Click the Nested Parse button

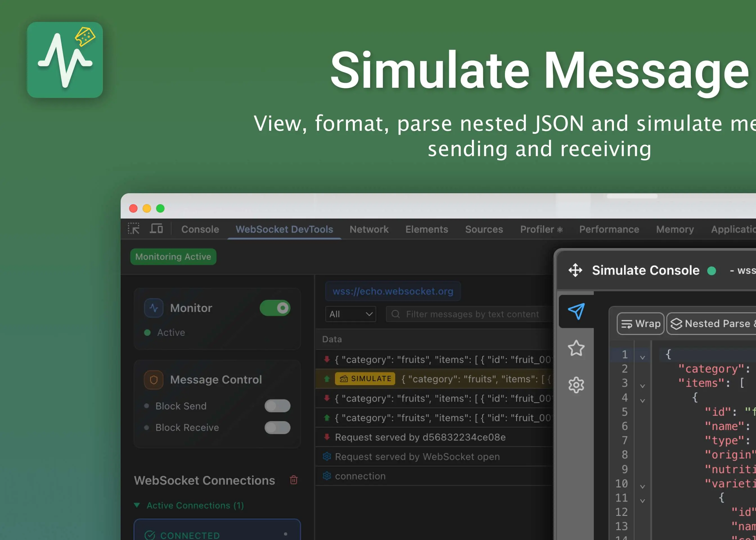712,323
